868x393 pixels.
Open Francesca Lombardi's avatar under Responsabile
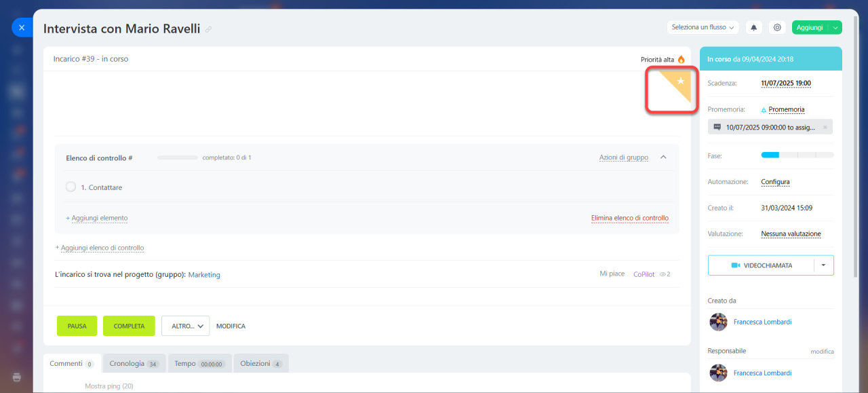pyautogui.click(x=718, y=373)
